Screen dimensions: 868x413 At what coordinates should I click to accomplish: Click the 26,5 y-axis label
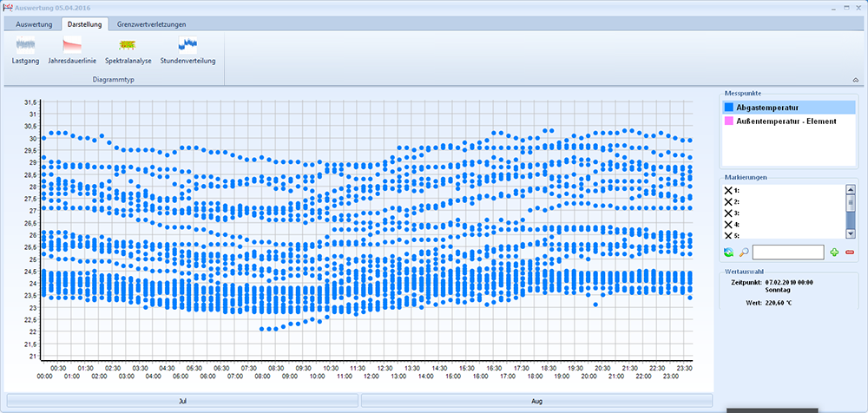point(30,223)
